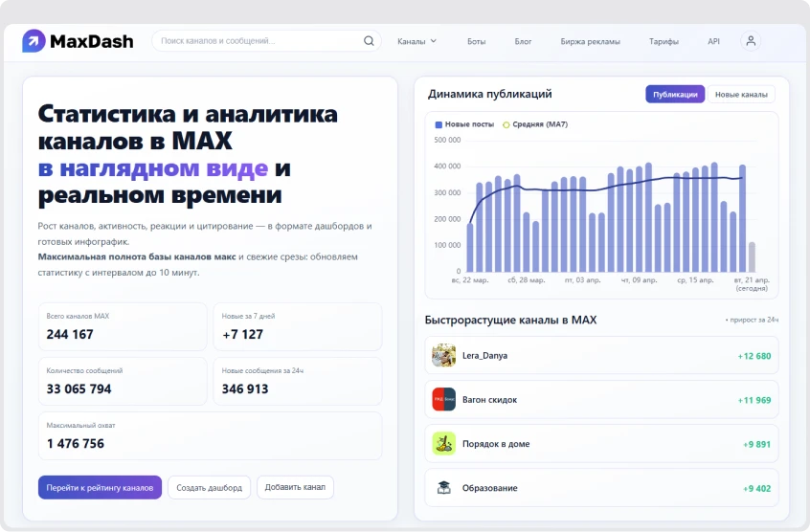The height and width of the screenshot is (532, 810).
Task: Click the +9 891 growth value
Action: (x=756, y=444)
